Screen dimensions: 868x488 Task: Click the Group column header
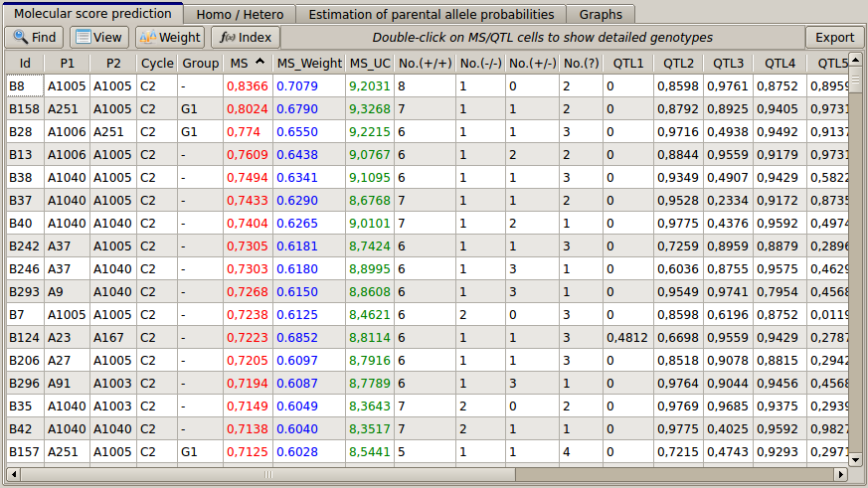[201, 63]
